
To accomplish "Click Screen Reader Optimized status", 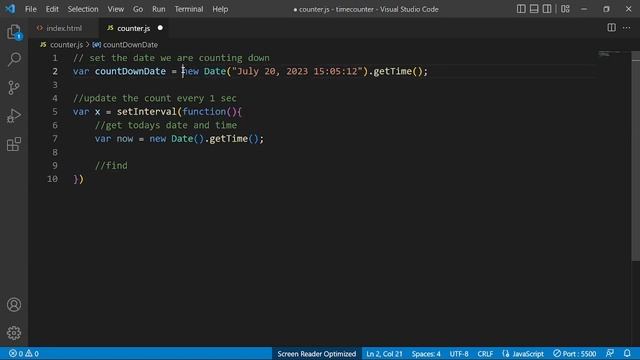I will tap(317, 353).
